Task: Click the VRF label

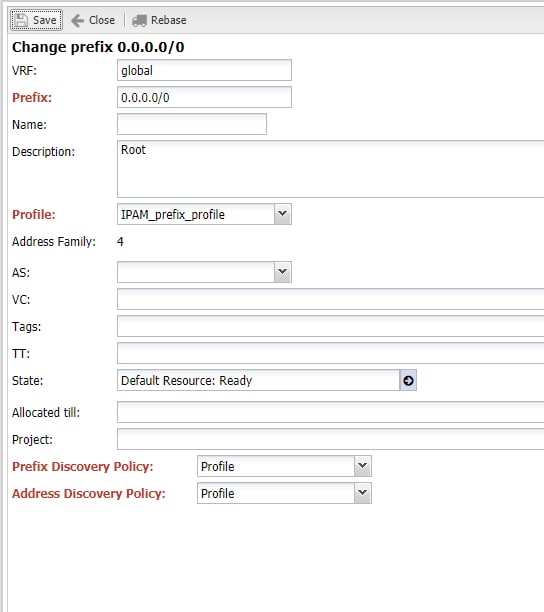Action: point(24,71)
